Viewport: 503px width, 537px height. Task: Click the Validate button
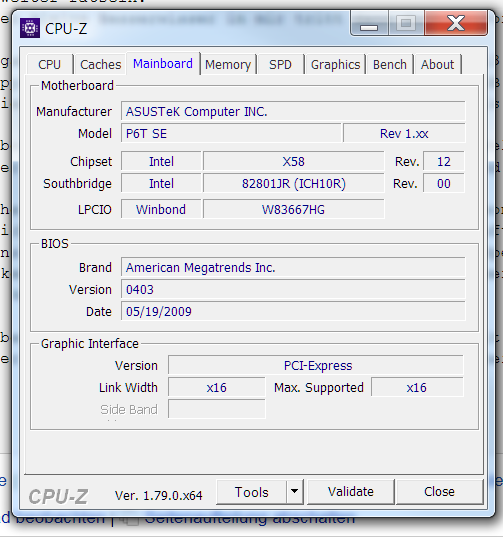click(x=351, y=492)
